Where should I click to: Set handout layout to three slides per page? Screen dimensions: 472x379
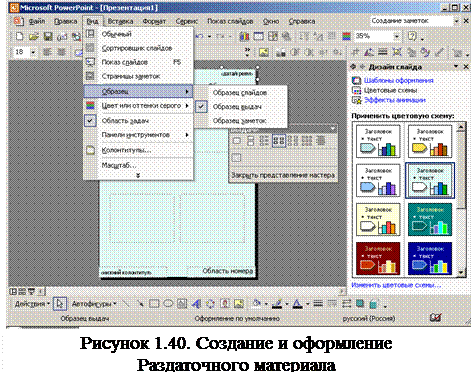point(264,141)
